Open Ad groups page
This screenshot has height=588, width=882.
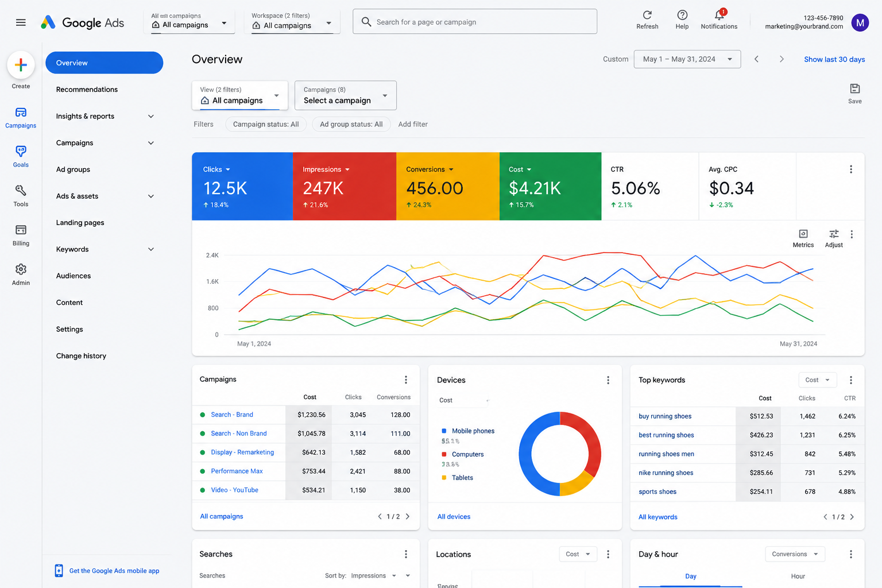73,169
